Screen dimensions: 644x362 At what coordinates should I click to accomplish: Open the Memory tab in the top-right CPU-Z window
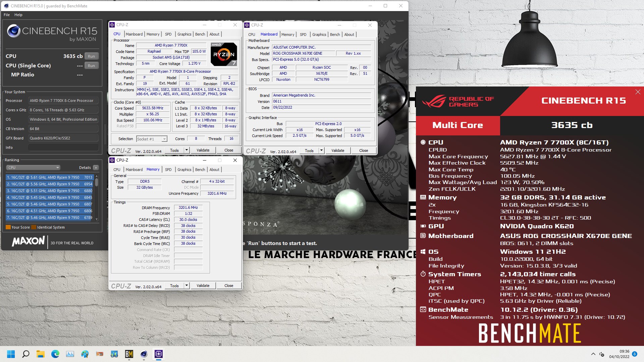click(288, 35)
